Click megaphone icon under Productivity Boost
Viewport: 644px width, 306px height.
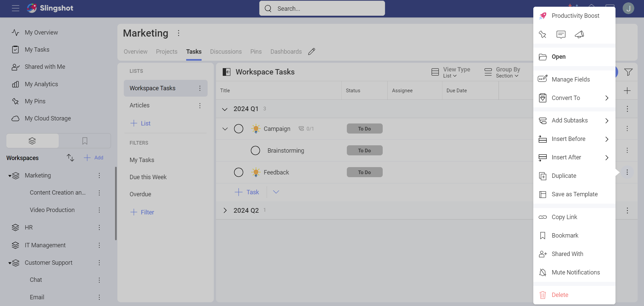[579, 34]
